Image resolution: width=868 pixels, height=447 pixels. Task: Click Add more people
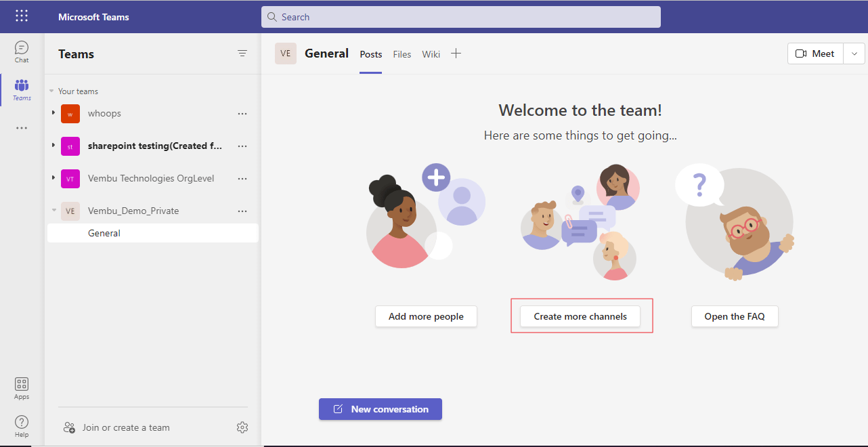coord(426,316)
